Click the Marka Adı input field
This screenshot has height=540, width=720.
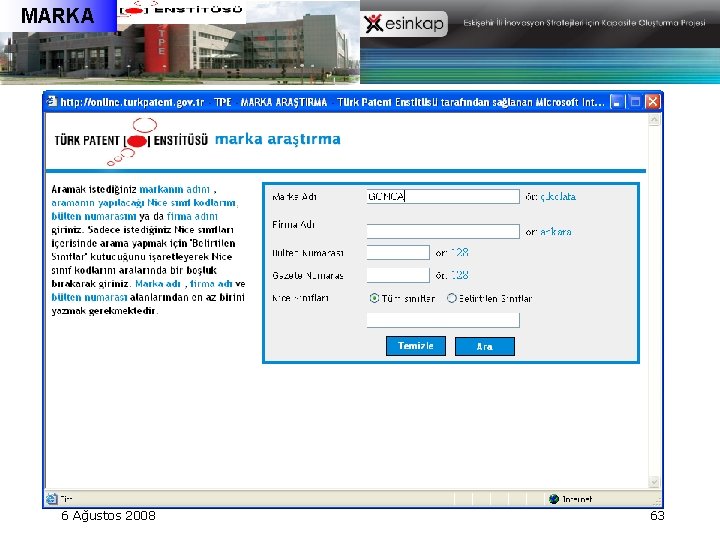443,197
